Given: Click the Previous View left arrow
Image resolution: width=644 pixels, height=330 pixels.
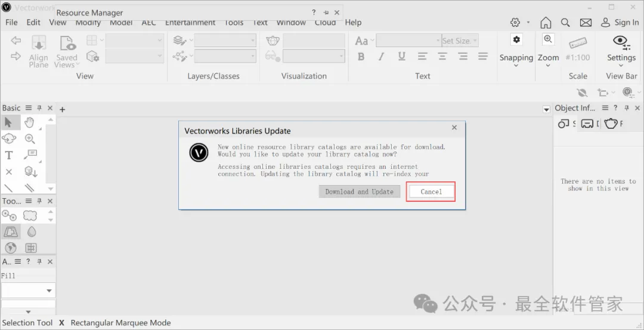Looking at the screenshot, I should tap(16, 40).
